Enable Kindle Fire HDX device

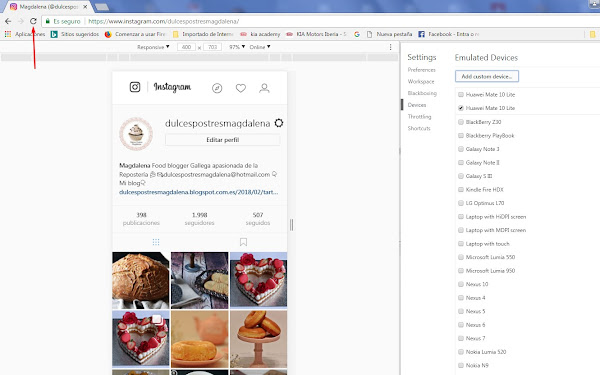pyautogui.click(x=461, y=189)
